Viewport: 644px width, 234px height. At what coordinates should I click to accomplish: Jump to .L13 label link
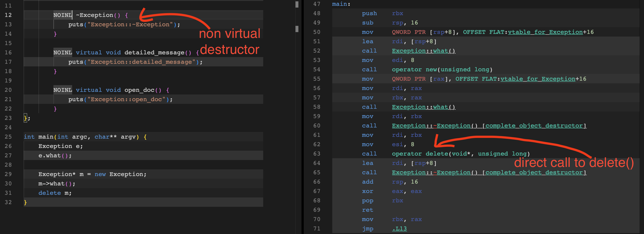pyautogui.click(x=399, y=228)
